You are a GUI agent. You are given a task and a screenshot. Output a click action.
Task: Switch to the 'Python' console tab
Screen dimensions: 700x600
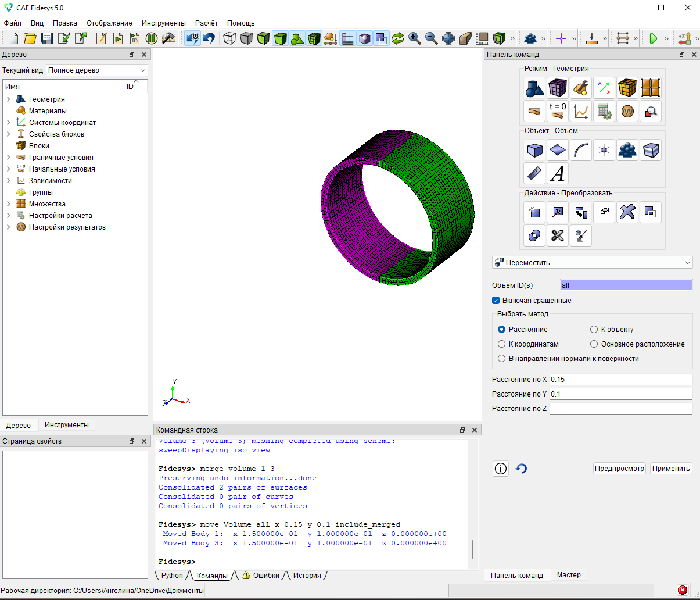click(172, 576)
